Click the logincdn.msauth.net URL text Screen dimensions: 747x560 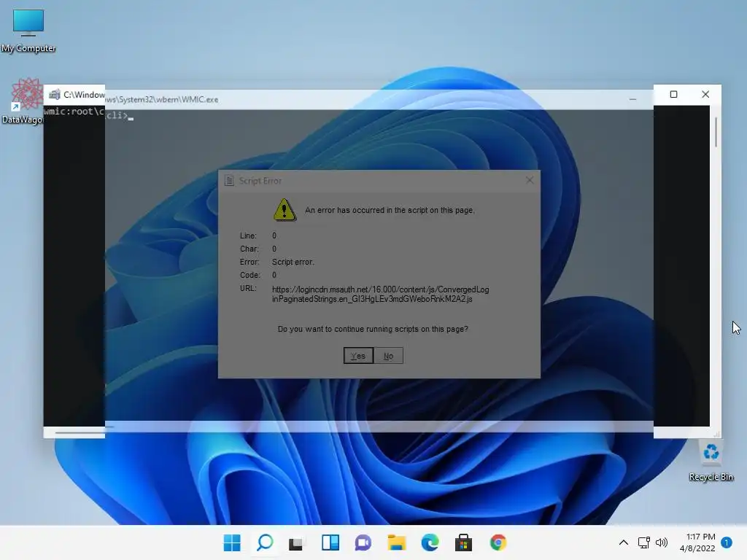tap(380, 295)
